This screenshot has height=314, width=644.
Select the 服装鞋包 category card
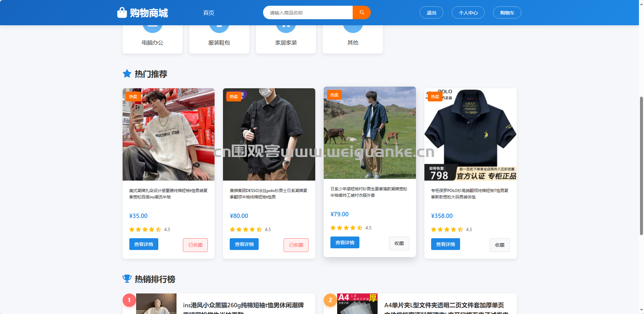[219, 39]
